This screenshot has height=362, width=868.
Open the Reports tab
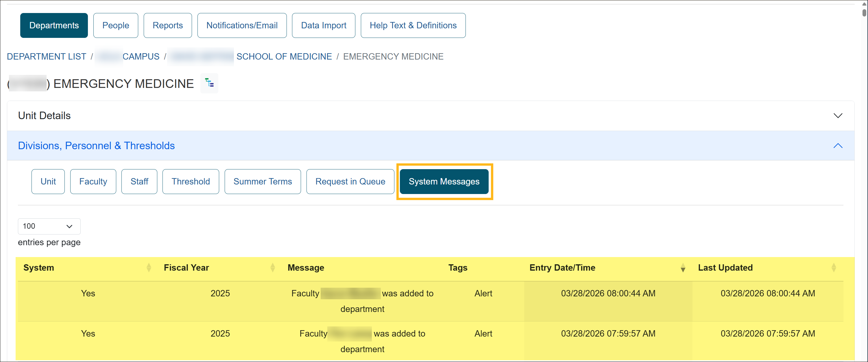pos(167,25)
